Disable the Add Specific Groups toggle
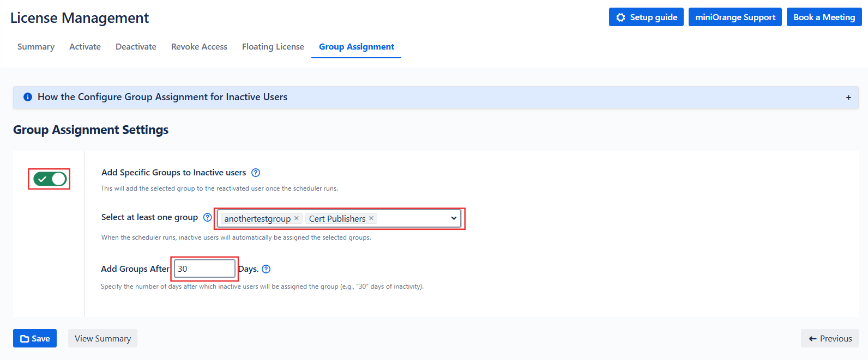The image size is (868, 360). pos(50,179)
